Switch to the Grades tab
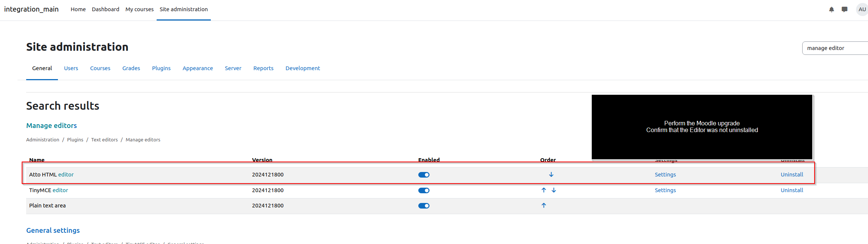 tap(131, 68)
